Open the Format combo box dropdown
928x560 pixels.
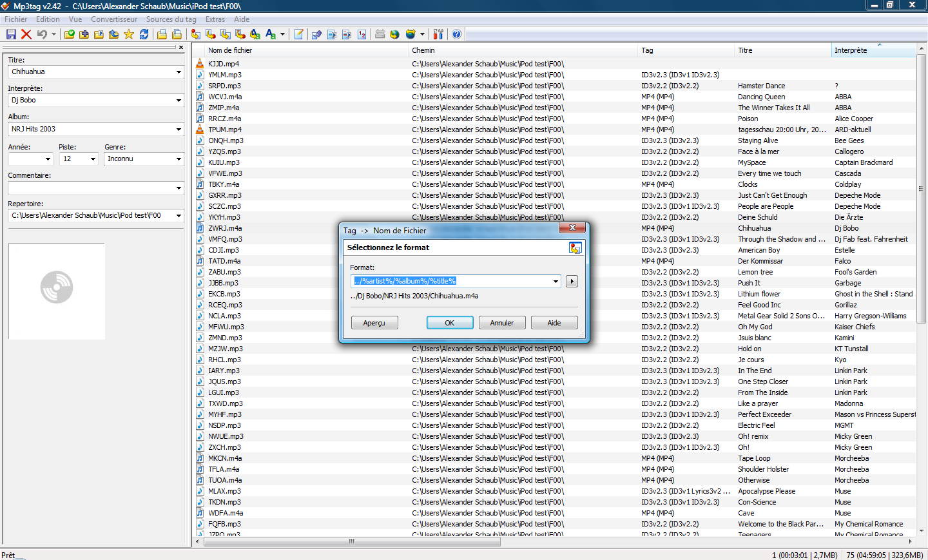(556, 281)
